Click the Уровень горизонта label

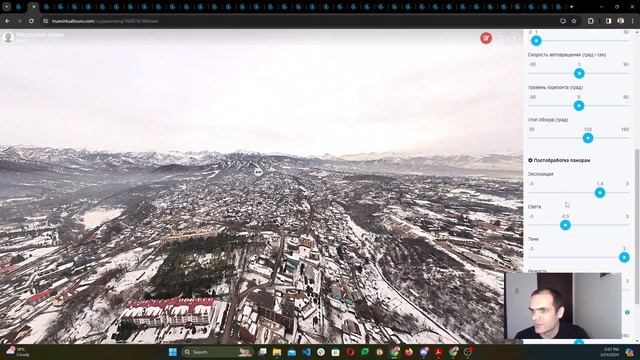[556, 87]
